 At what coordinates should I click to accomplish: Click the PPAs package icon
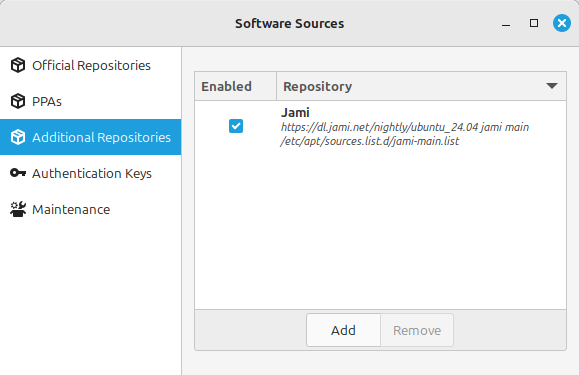(x=18, y=101)
